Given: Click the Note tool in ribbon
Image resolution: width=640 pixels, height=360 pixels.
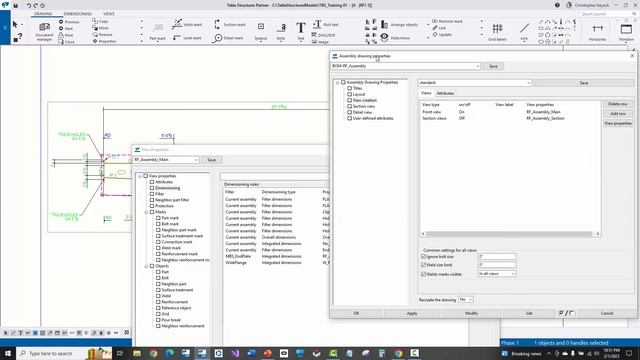Looking at the screenshot, I should (x=281, y=31).
